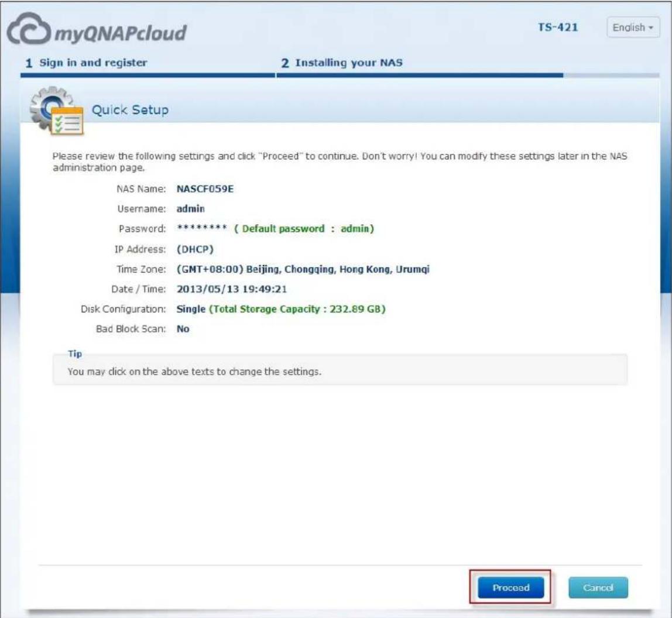The height and width of the screenshot is (618, 672).
Task: Click the Password: label
Action: pyautogui.click(x=142, y=229)
